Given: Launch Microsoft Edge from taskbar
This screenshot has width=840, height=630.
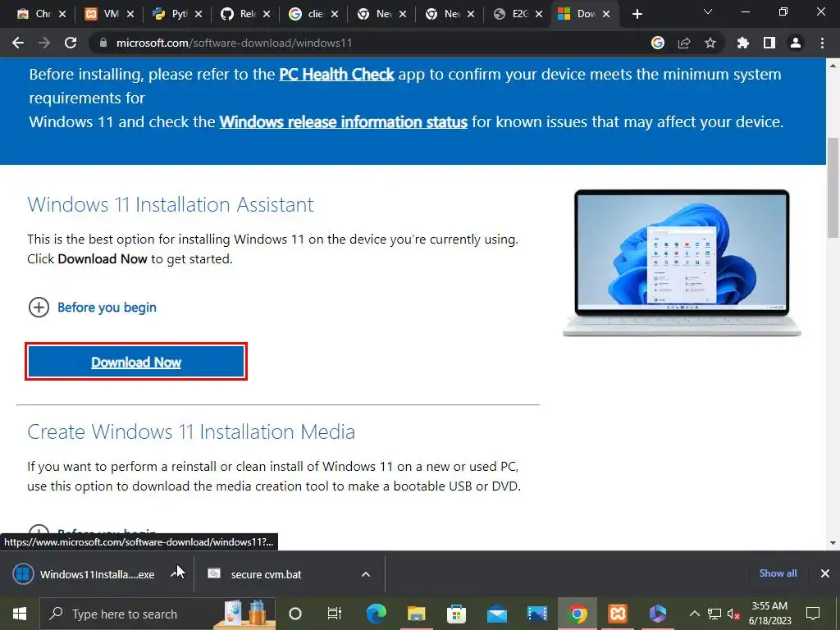Looking at the screenshot, I should click(376, 614).
